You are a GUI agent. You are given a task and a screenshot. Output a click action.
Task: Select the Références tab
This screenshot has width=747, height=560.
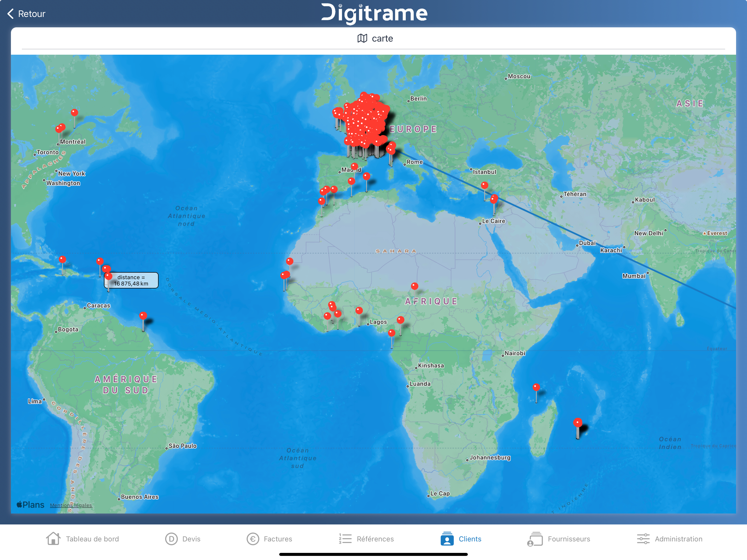[366, 539]
